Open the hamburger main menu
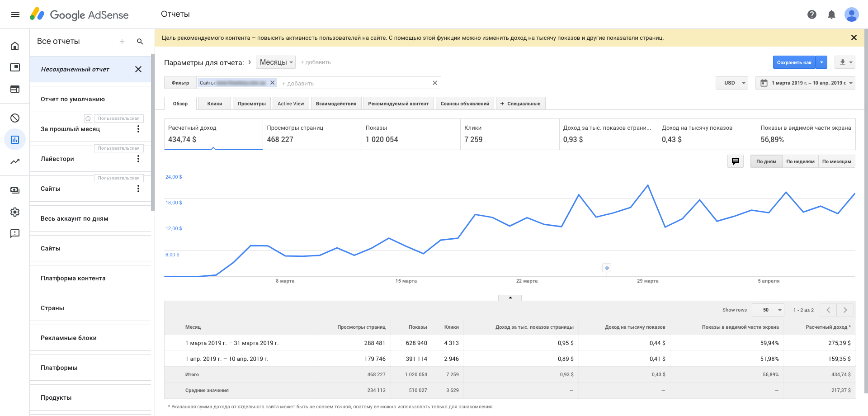The image size is (868, 416). (15, 14)
